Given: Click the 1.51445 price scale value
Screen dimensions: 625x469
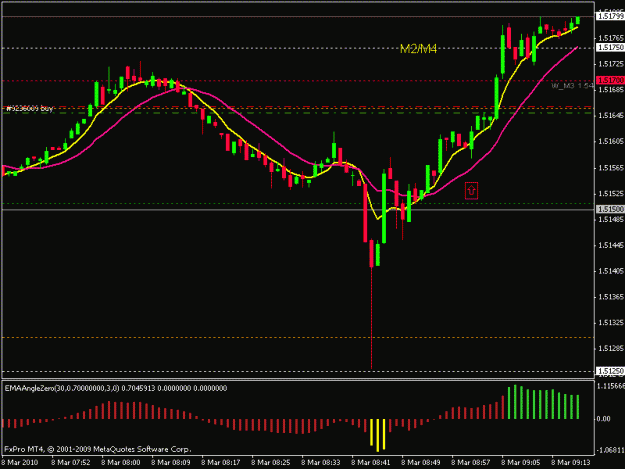Looking at the screenshot, I should point(611,245).
